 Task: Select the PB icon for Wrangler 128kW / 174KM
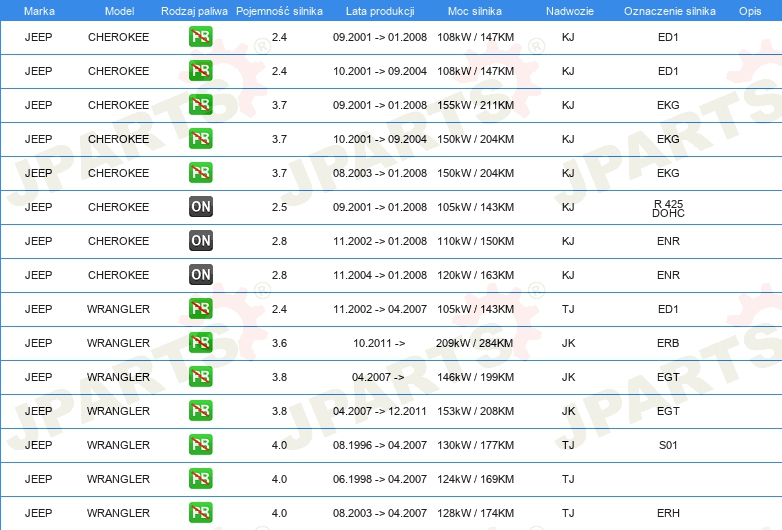(201, 513)
